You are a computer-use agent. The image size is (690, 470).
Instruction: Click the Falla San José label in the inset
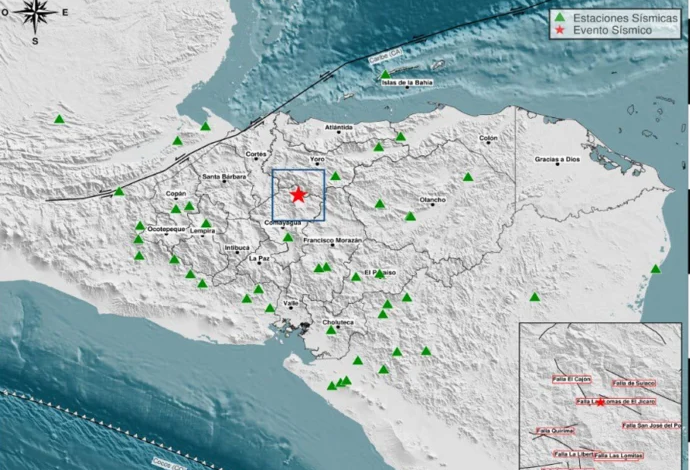652,425
